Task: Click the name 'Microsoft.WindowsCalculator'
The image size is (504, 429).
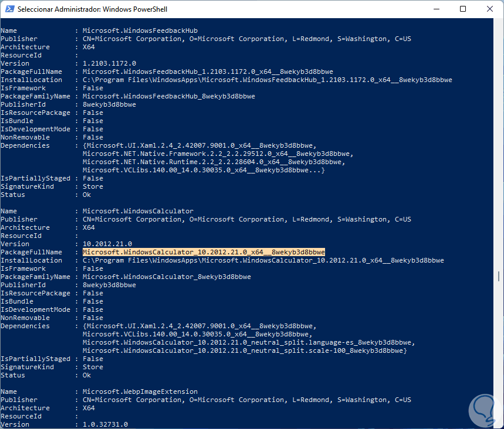Action: (138, 211)
